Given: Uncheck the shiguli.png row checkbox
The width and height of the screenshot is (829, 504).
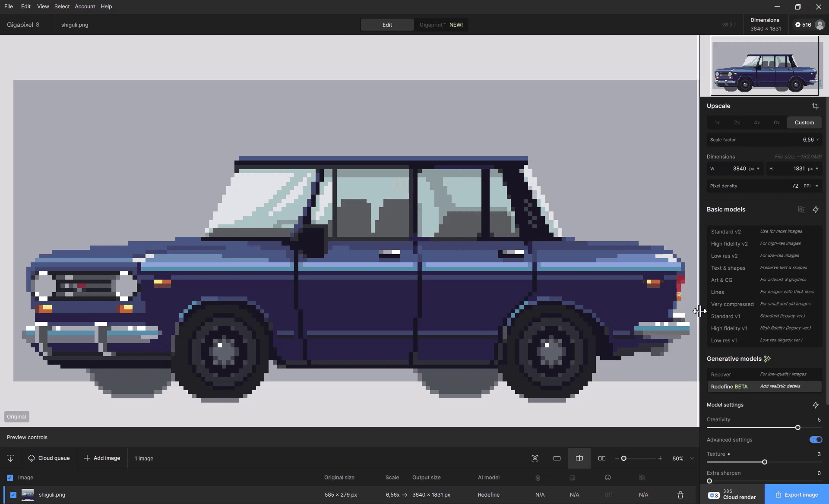Looking at the screenshot, I should (x=13, y=495).
